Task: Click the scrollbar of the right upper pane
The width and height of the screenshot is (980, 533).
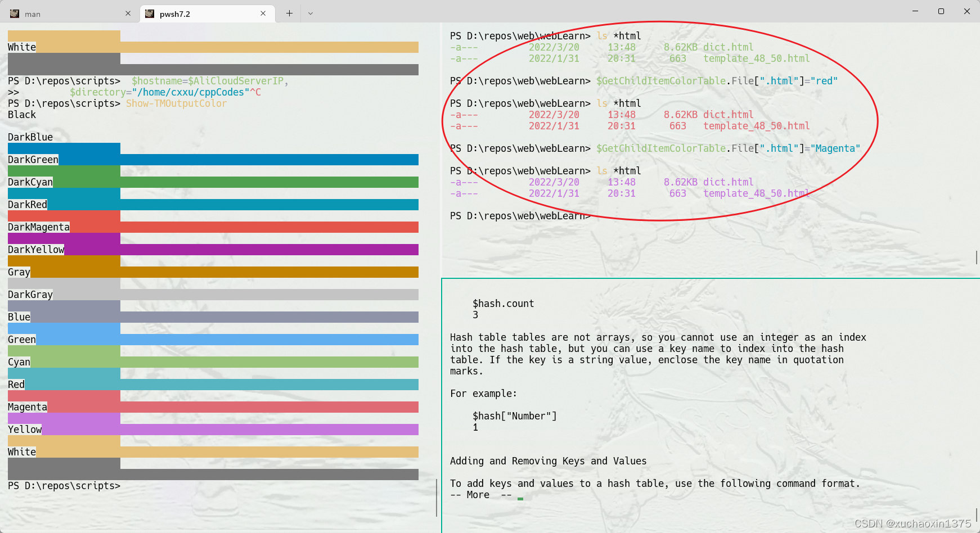Action: tap(976, 258)
